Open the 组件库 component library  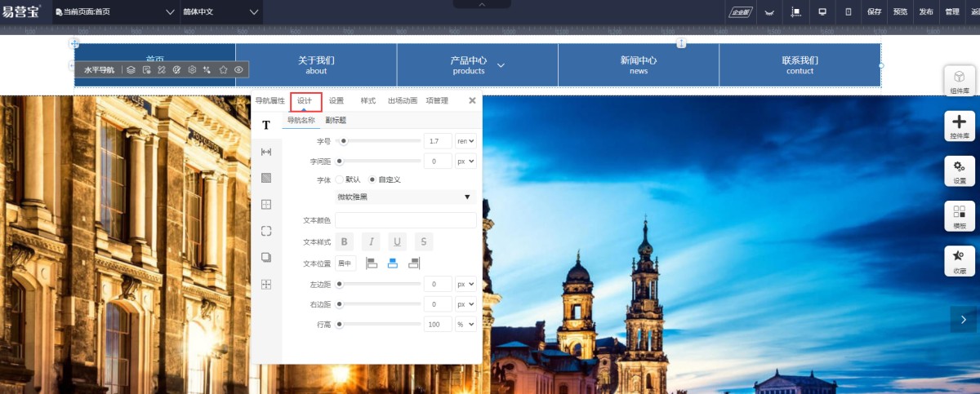point(960,82)
